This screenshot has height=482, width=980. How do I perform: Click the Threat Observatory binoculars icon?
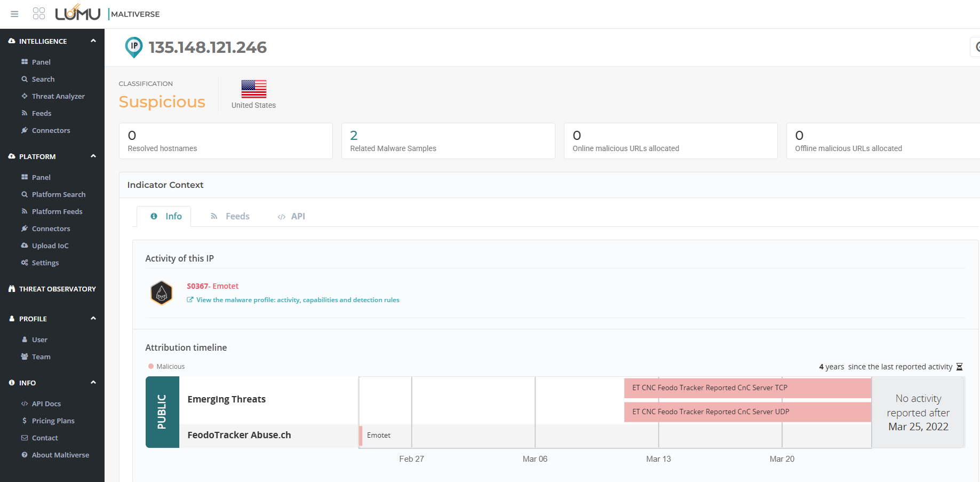[12, 289]
